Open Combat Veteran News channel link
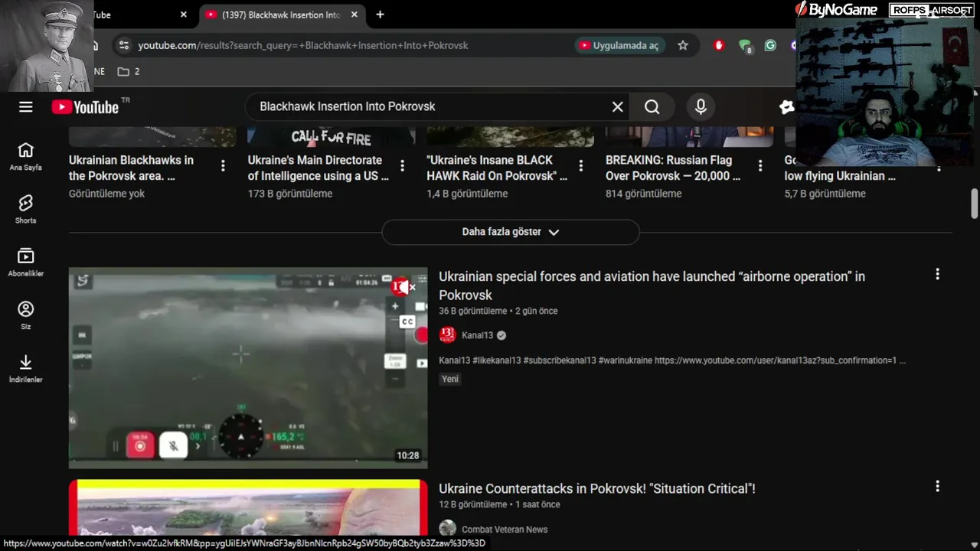This screenshot has width=980, height=551. click(505, 529)
